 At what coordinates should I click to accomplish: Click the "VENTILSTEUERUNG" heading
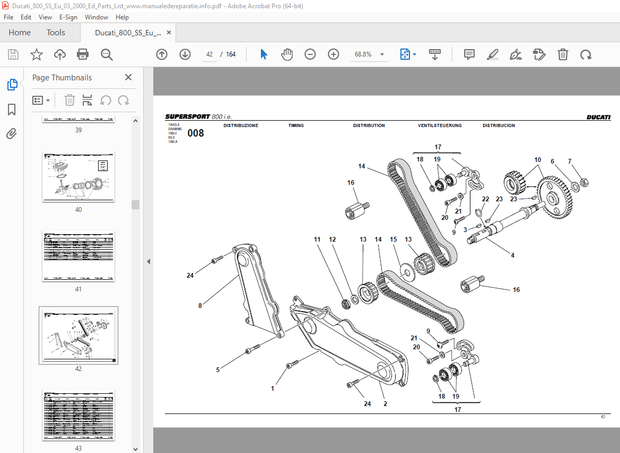click(x=440, y=125)
